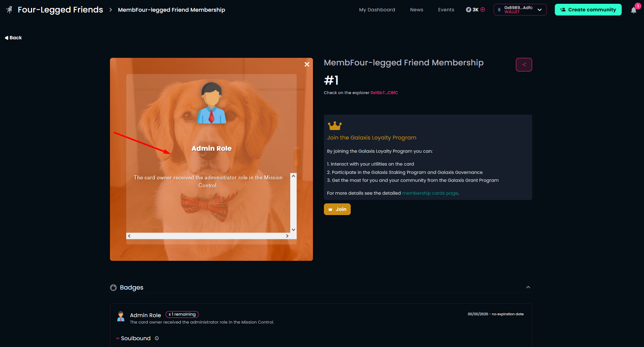
Task: Open the Events menu item
Action: 446,10
